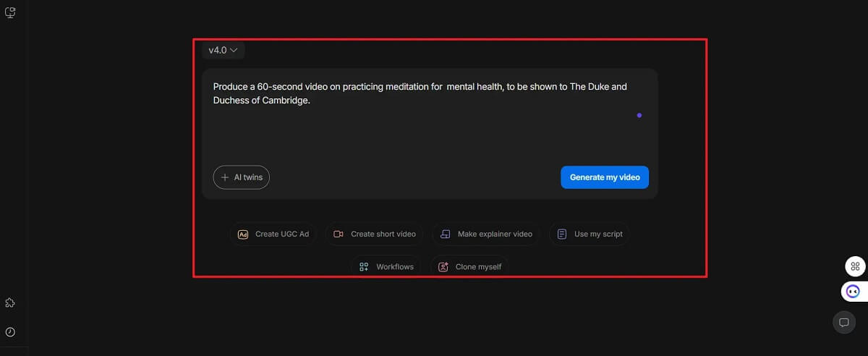This screenshot has height=356, width=868.
Task: Click the floating four-squares grid icon
Action: (855, 266)
